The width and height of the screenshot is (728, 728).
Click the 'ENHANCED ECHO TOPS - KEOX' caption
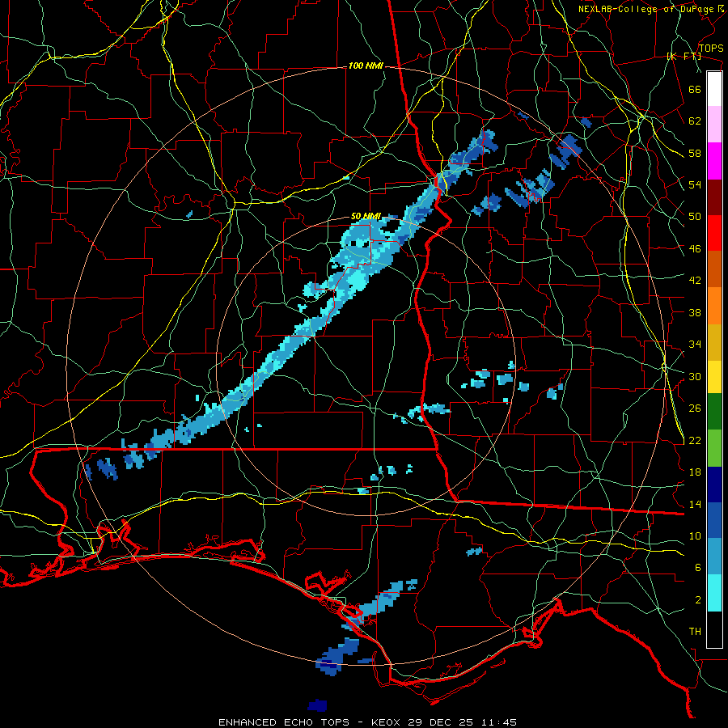311,722
